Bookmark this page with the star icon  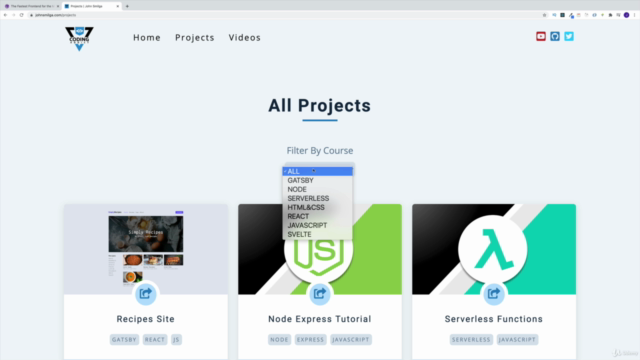pos(544,15)
